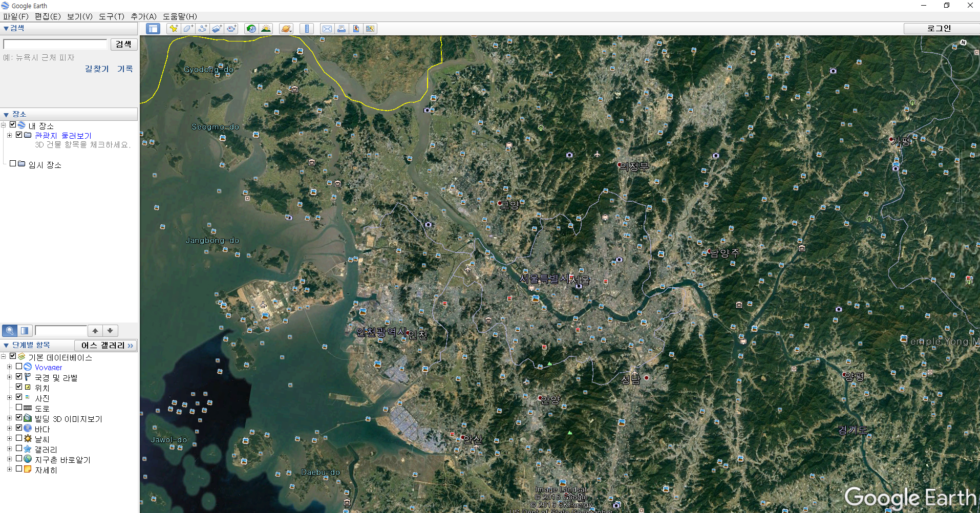Image resolution: width=980 pixels, height=513 pixels.
Task: Open 어스 갤러리 button
Action: click(x=106, y=346)
